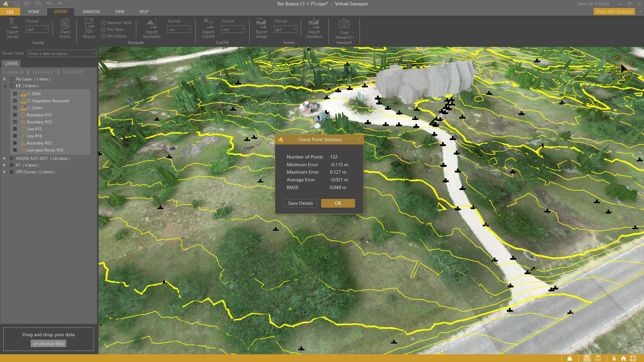Click the Export Cut/Fill icon
644x362 pixels.
[x=208, y=24]
